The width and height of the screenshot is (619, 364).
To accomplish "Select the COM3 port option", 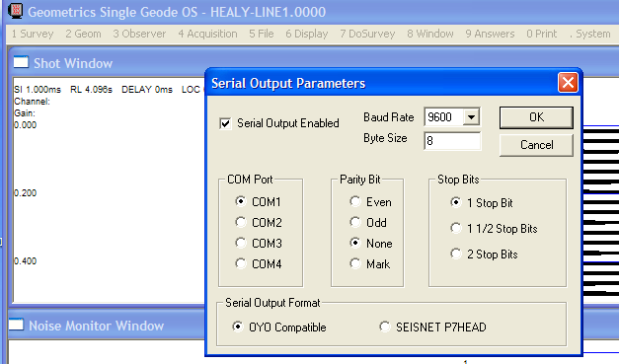I will [x=241, y=243].
